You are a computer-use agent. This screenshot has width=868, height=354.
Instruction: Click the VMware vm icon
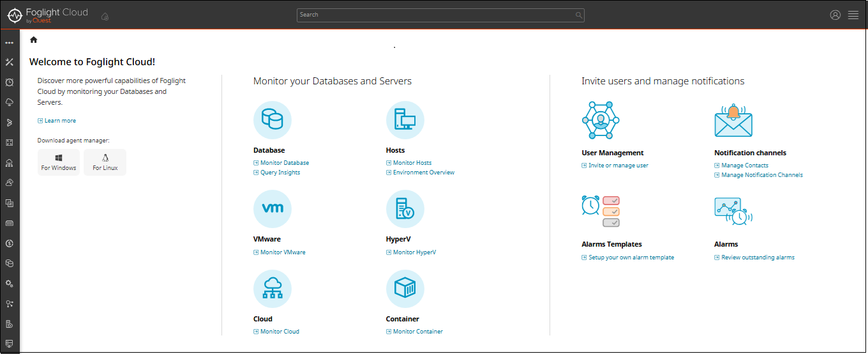273,209
